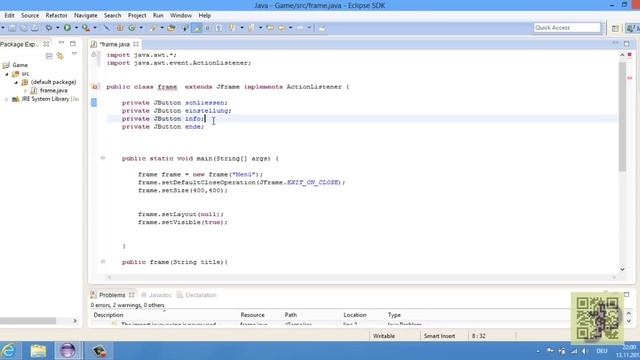Viewport: 640px width, 360px height.
Task: Click the Last Edit Location icon
Action: tap(270, 28)
